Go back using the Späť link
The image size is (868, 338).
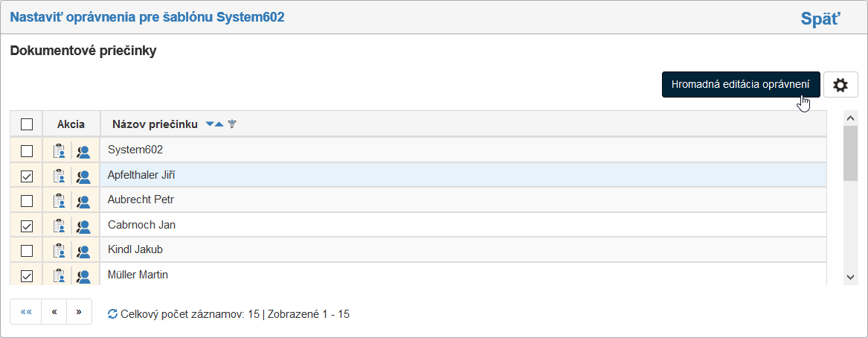click(820, 19)
